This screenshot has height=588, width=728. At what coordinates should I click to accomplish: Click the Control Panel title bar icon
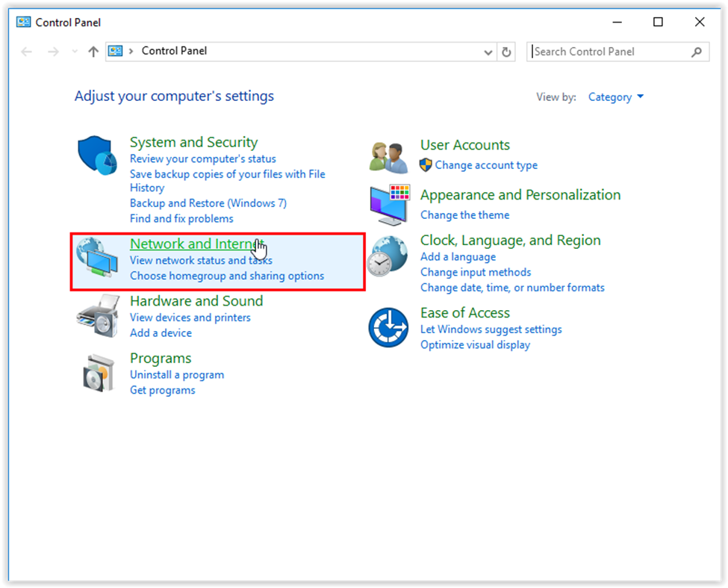point(23,22)
